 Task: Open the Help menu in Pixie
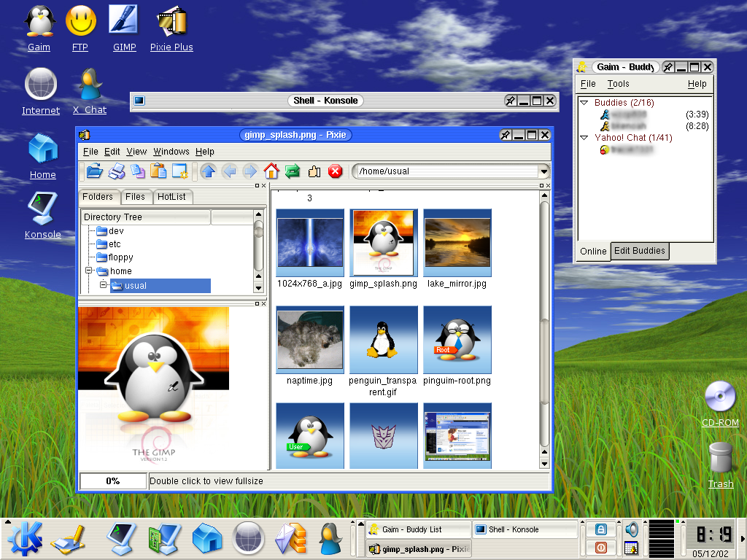tap(205, 152)
